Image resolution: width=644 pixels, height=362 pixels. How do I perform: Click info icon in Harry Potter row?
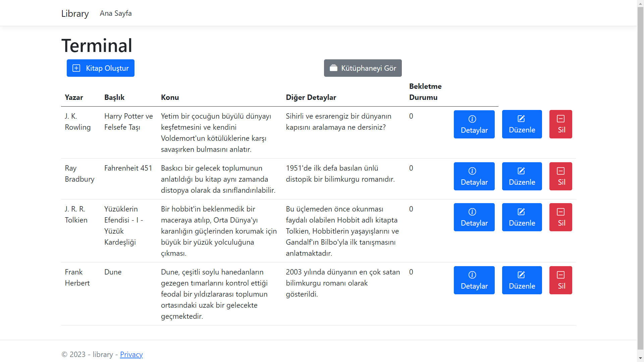[472, 119]
